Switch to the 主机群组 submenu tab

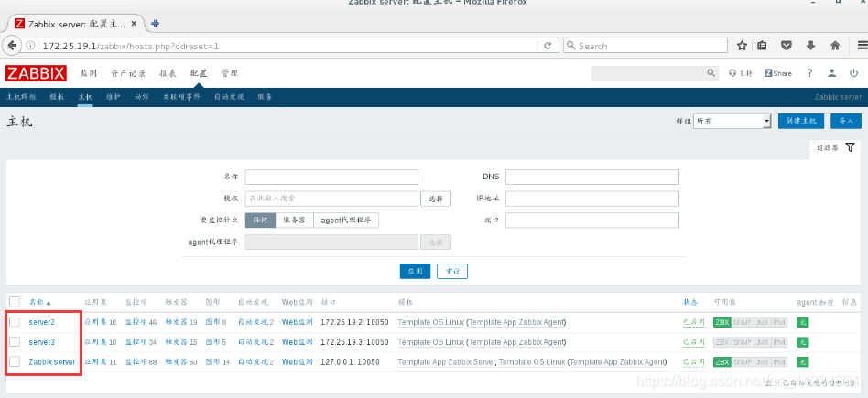pos(21,97)
